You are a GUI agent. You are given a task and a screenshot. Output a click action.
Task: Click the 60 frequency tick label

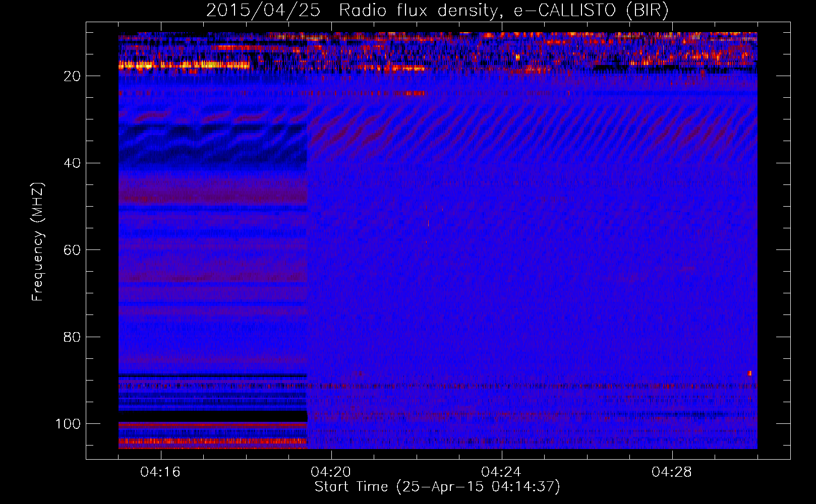72,250
